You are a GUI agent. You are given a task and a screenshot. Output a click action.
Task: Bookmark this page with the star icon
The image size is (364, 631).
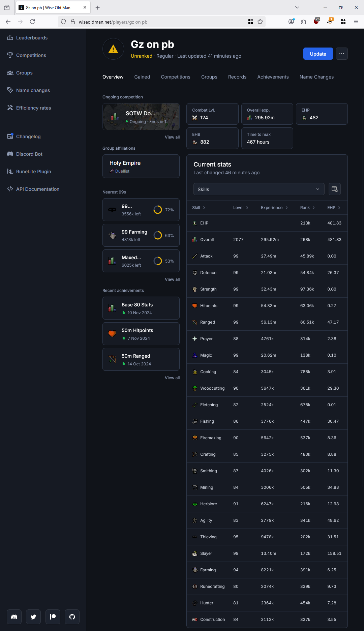(x=260, y=22)
